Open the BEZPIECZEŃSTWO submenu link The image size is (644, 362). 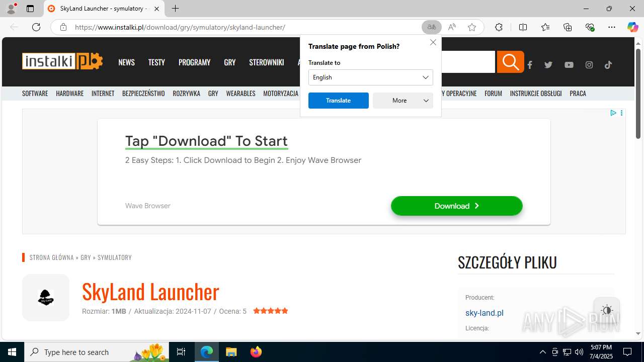click(143, 94)
